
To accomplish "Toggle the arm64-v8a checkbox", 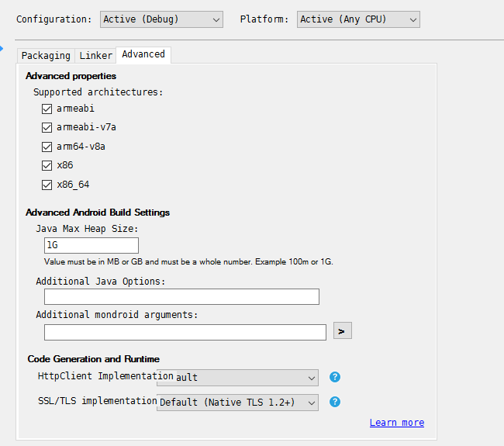I will point(47,147).
